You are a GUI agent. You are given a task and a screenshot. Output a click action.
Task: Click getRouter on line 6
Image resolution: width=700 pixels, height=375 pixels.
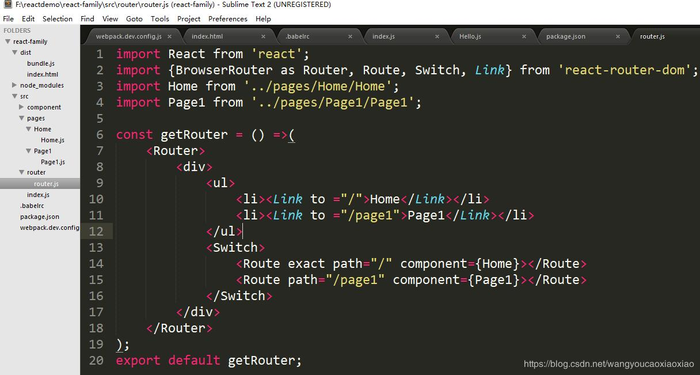(194, 134)
